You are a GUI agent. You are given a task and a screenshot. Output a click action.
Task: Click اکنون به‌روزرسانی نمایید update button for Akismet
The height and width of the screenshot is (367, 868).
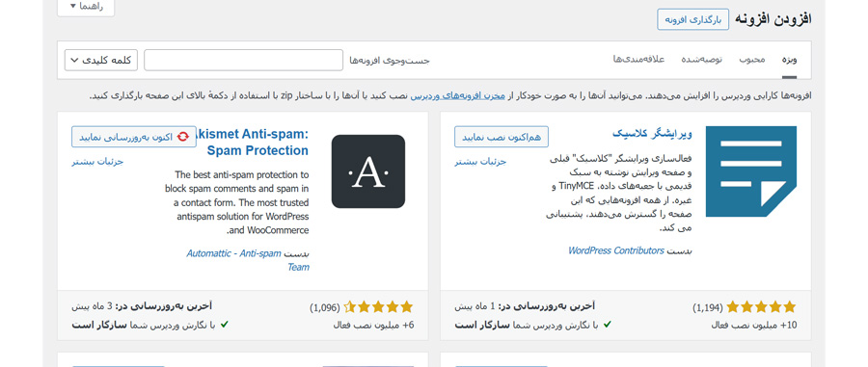134,137
